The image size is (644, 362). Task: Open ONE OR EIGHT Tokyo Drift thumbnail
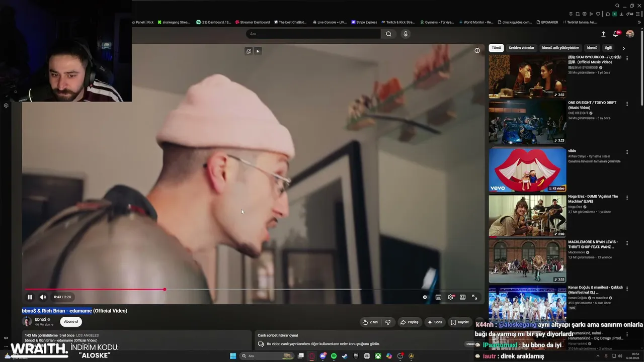point(527,123)
